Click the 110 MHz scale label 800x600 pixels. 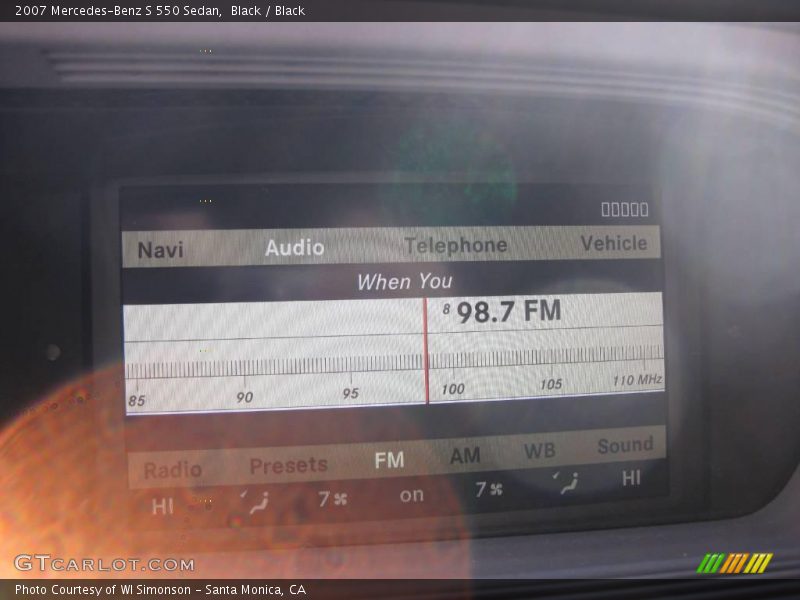point(637,380)
